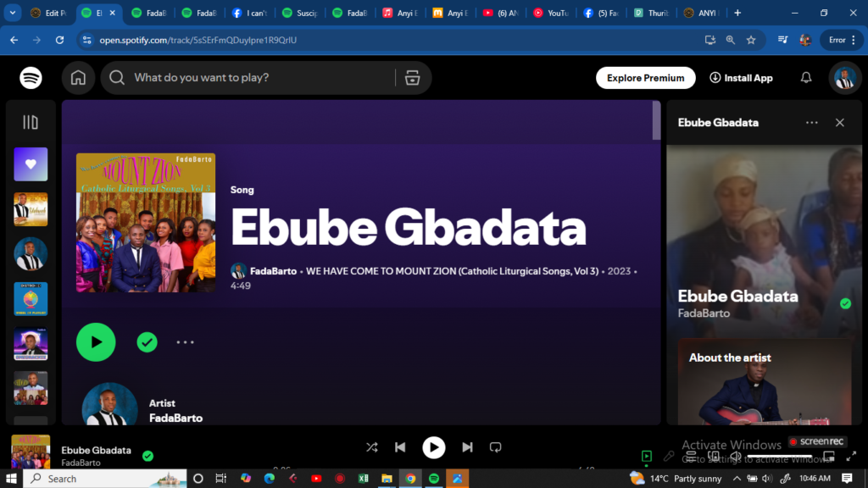Close the Now Playing side panel
Image resolution: width=868 pixels, height=488 pixels.
pyautogui.click(x=840, y=123)
